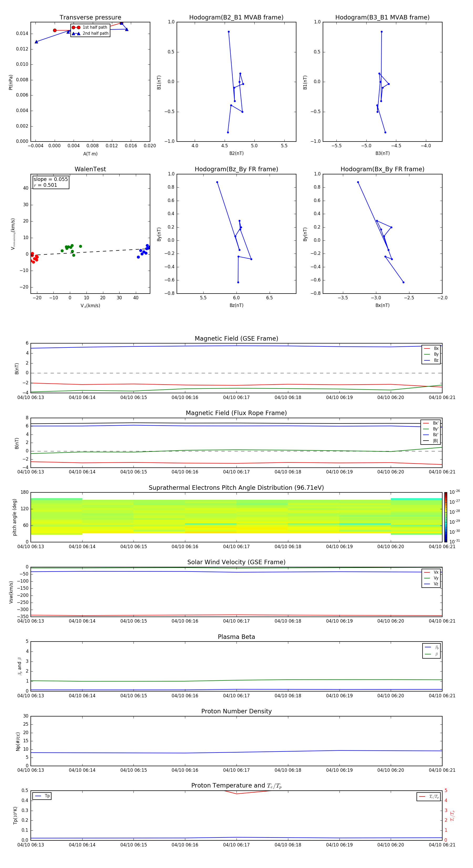Image resolution: width=473 pixels, height=868 pixels.
Task: Click the "04/10 06:17" tick label under the Plasma Beta plot
Action: coord(236,696)
